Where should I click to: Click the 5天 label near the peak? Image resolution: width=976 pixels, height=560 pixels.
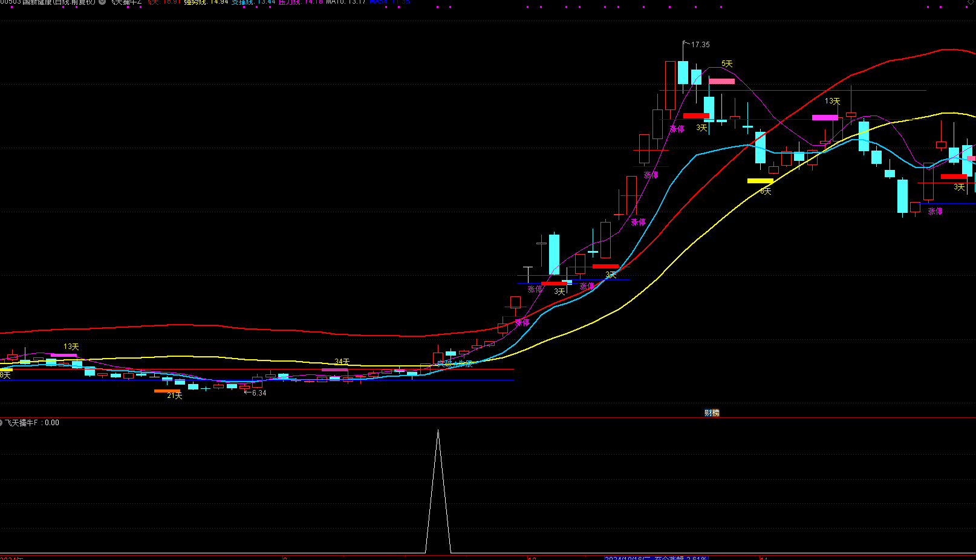pyautogui.click(x=727, y=63)
